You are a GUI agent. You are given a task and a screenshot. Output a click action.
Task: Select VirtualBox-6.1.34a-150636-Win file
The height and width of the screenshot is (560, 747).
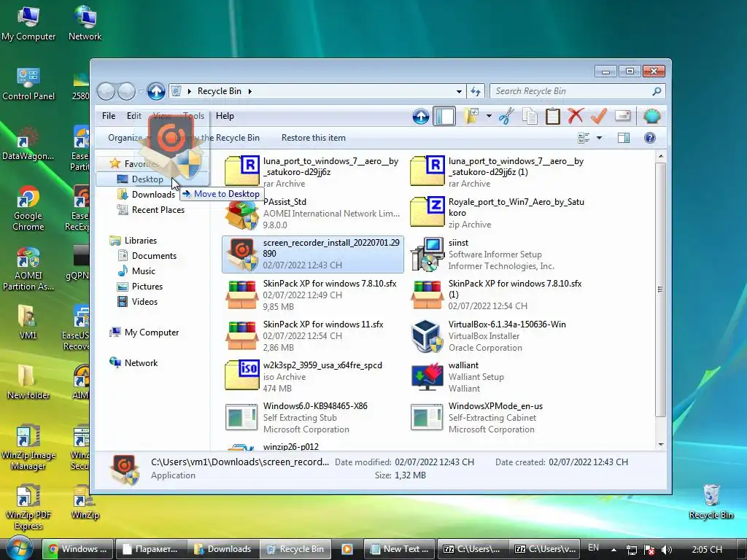coord(498,335)
